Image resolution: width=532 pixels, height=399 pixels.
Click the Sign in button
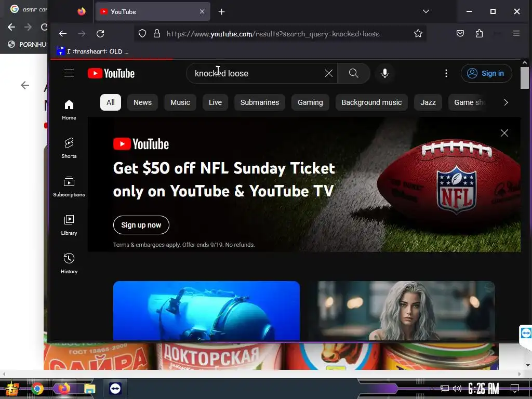click(486, 73)
